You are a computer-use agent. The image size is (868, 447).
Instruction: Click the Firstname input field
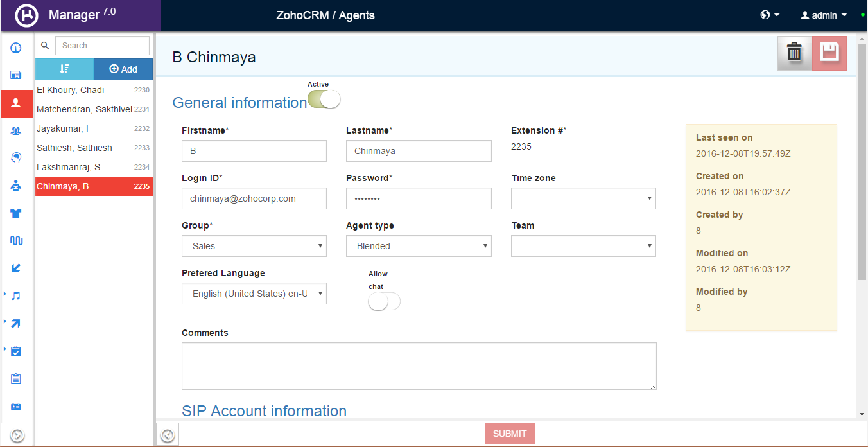[254, 151]
